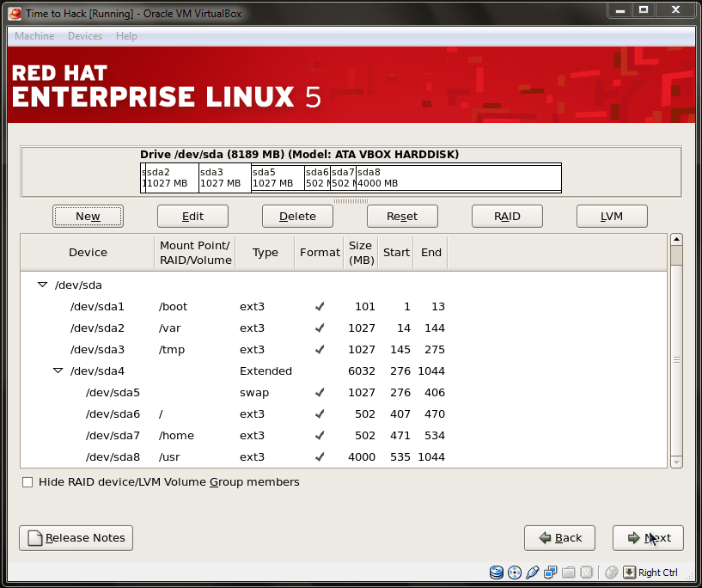The image size is (702, 588).
Task: Click the format checkmark for /dev/sda7
Action: (x=320, y=435)
